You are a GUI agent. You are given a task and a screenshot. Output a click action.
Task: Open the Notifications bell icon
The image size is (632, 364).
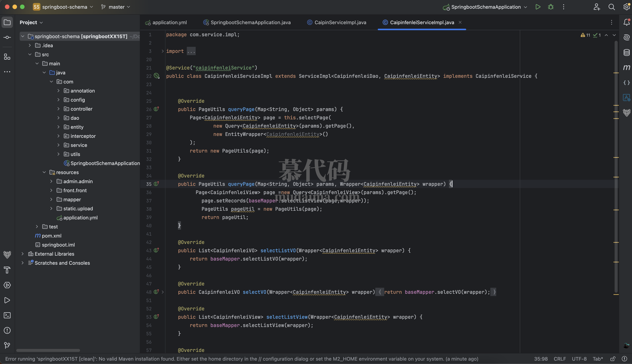(x=626, y=22)
